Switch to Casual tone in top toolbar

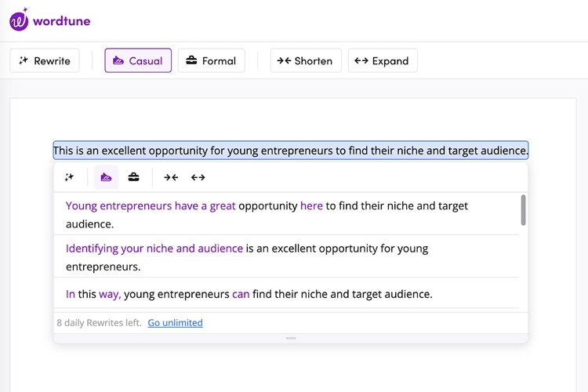coord(138,61)
